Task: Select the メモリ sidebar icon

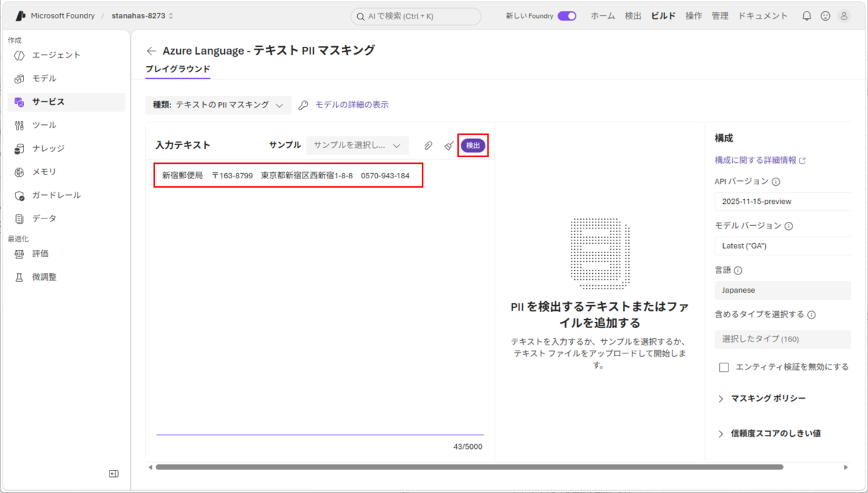Action: pyautogui.click(x=19, y=172)
